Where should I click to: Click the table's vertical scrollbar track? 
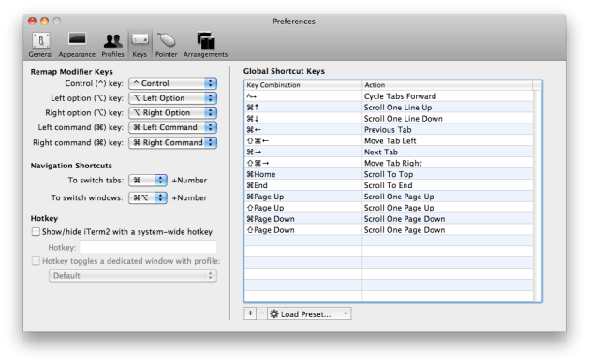tap(537, 196)
